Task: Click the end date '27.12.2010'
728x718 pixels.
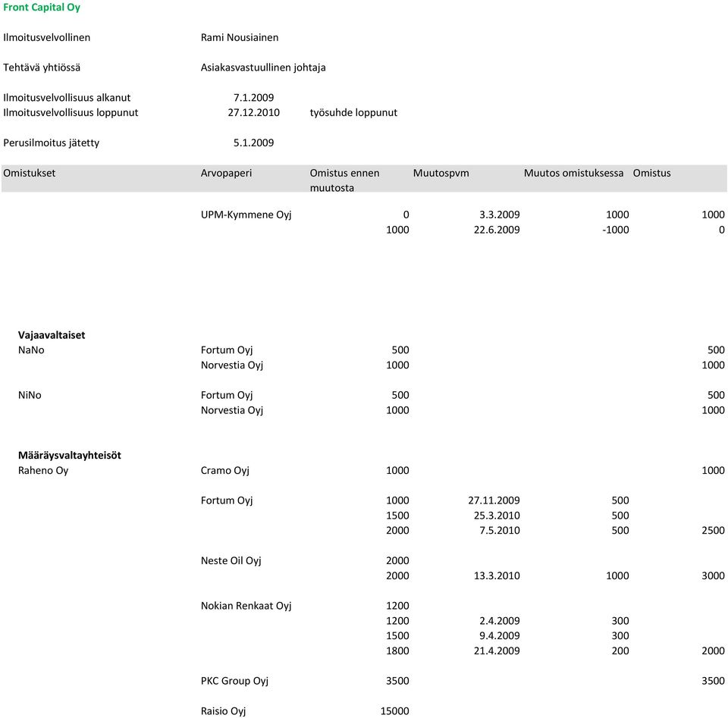Action: 253,113
